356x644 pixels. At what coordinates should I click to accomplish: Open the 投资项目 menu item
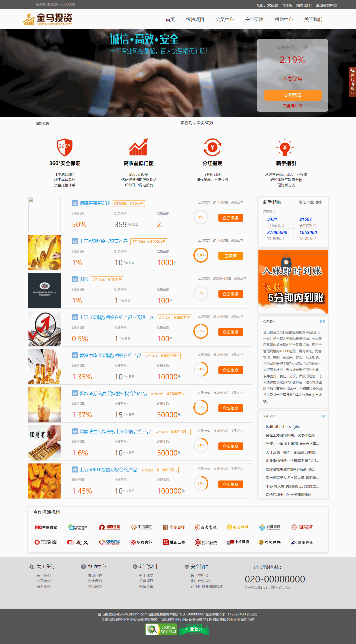click(195, 20)
